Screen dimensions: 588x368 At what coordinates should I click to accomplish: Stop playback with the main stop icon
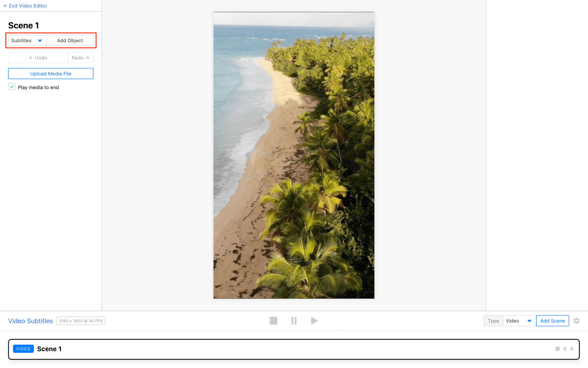pos(273,321)
